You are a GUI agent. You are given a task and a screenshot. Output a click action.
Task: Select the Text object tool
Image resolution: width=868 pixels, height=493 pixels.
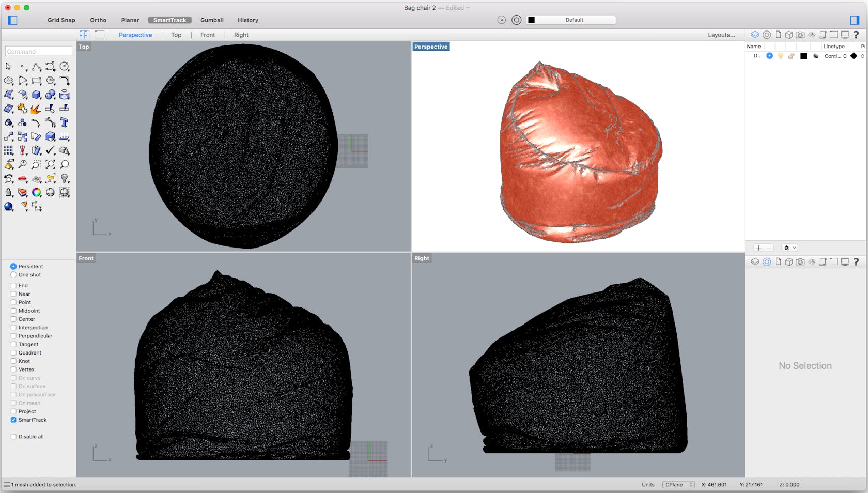(64, 122)
